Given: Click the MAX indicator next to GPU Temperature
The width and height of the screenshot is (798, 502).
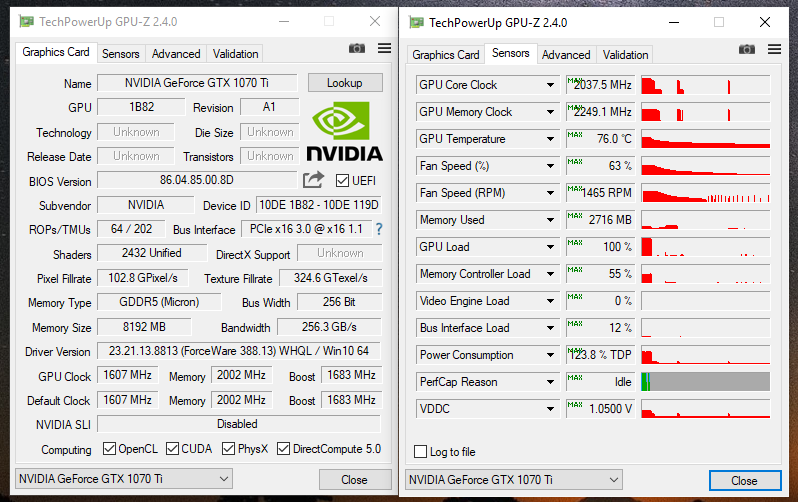Looking at the screenshot, I should click(574, 136).
